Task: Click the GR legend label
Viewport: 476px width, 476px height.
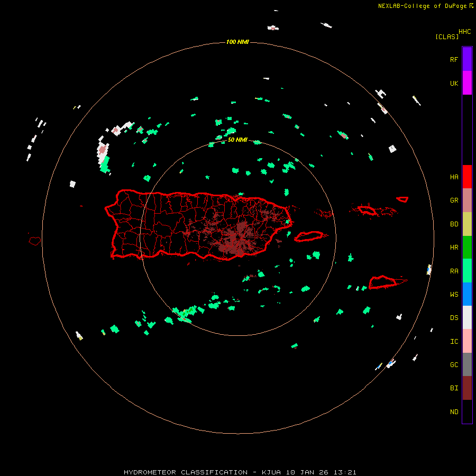Action: click(454, 200)
